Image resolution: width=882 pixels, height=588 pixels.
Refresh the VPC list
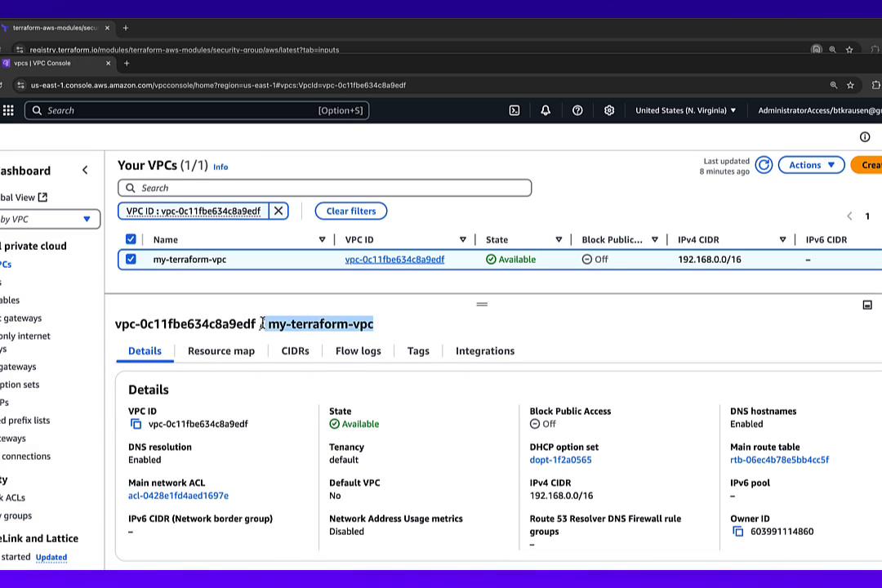pyautogui.click(x=764, y=165)
